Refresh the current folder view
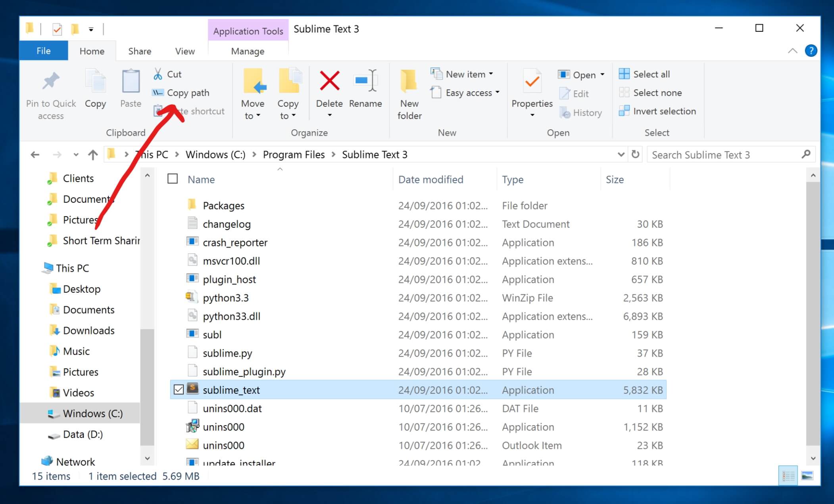Image resolution: width=834 pixels, height=504 pixels. tap(635, 155)
